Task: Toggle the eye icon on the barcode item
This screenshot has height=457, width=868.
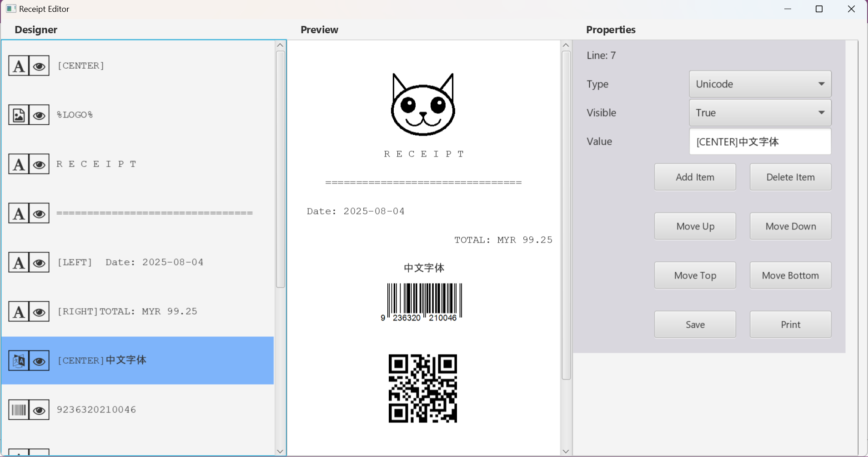Action: pyautogui.click(x=40, y=409)
